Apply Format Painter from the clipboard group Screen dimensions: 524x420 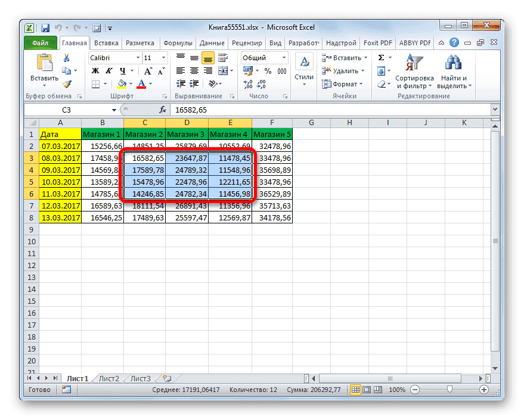click(66, 83)
